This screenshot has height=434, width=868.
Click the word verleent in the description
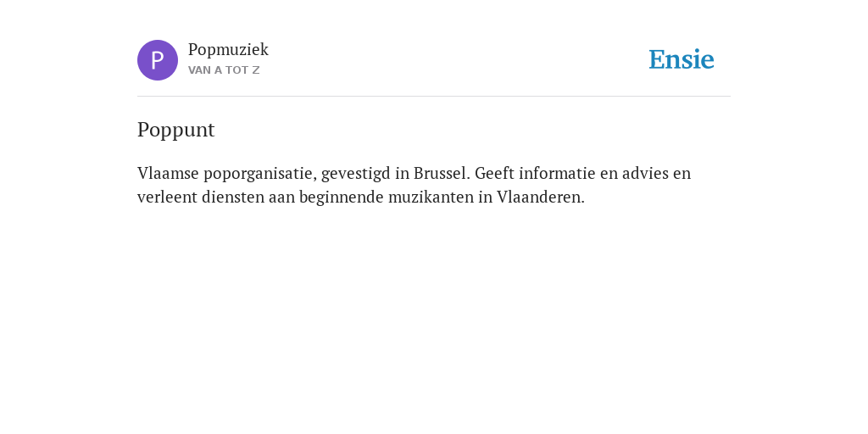(x=167, y=197)
